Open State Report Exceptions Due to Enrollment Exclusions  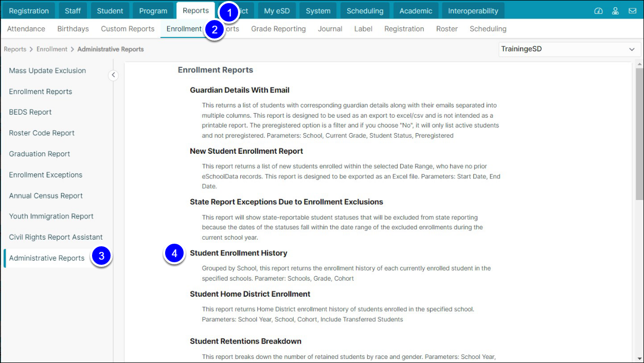pos(287,202)
